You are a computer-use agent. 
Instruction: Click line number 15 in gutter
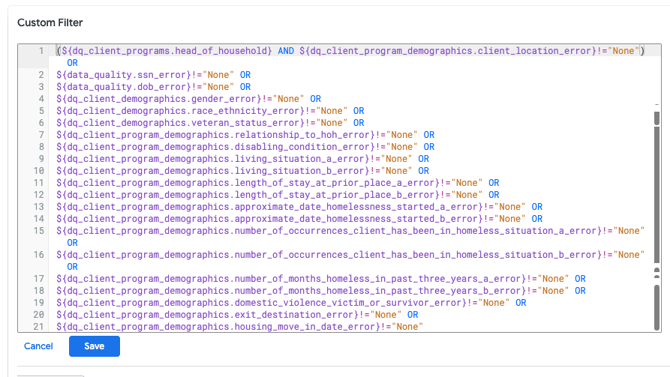coord(39,230)
